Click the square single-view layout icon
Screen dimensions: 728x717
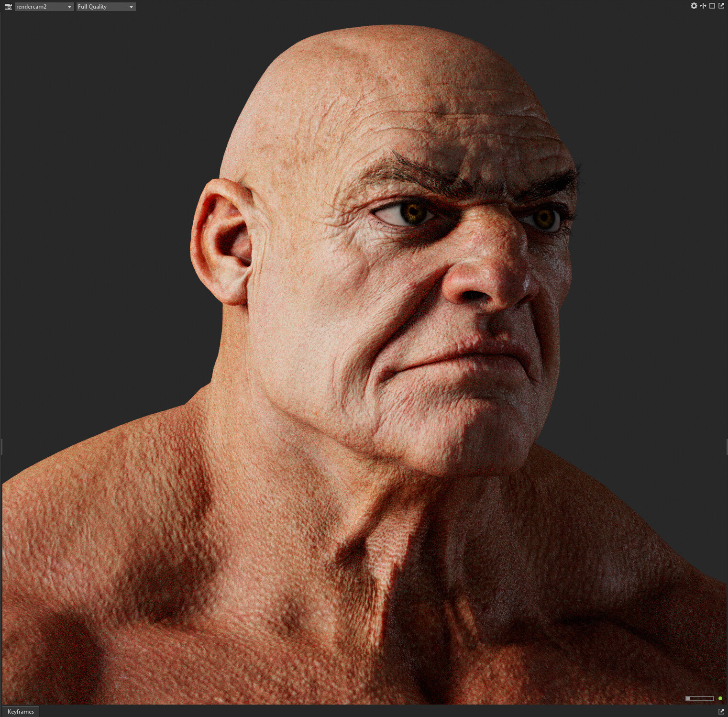point(712,6)
